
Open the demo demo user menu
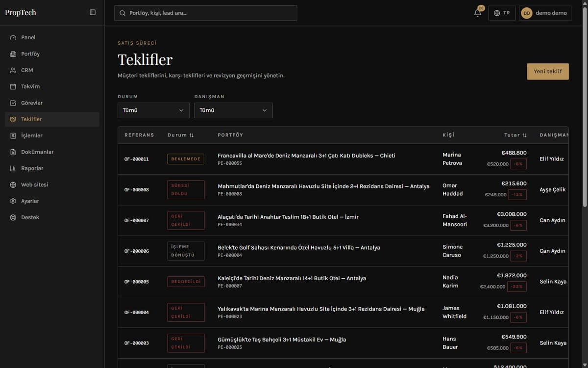pos(545,13)
